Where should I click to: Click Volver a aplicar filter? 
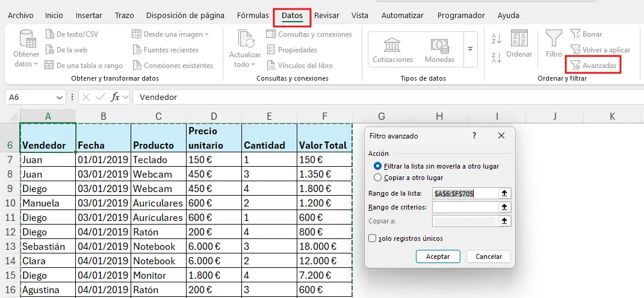(x=600, y=50)
